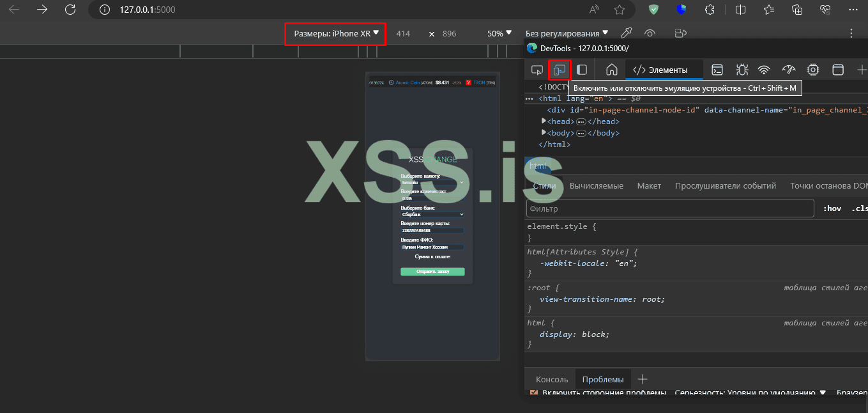Reload the page with refresh icon

70,10
